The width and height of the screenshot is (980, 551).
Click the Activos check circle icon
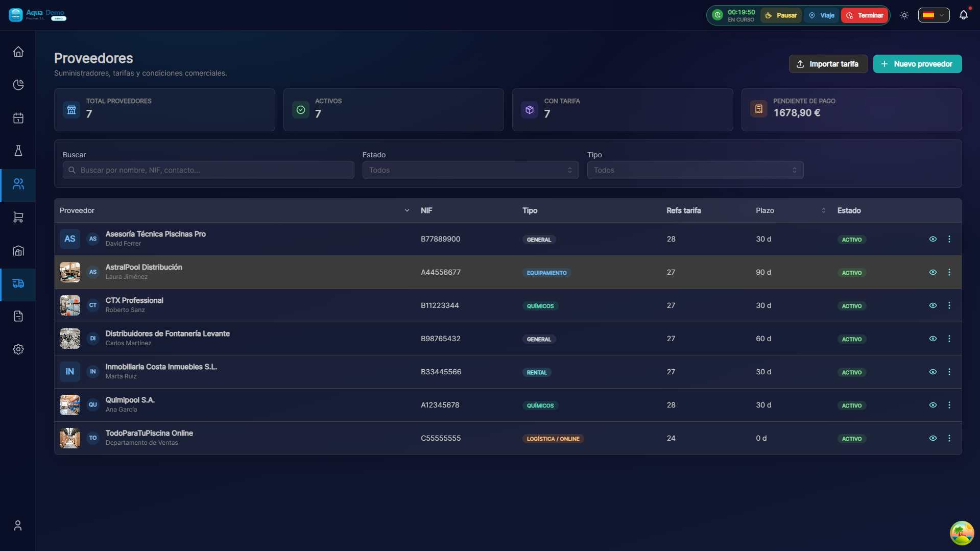[x=301, y=110]
